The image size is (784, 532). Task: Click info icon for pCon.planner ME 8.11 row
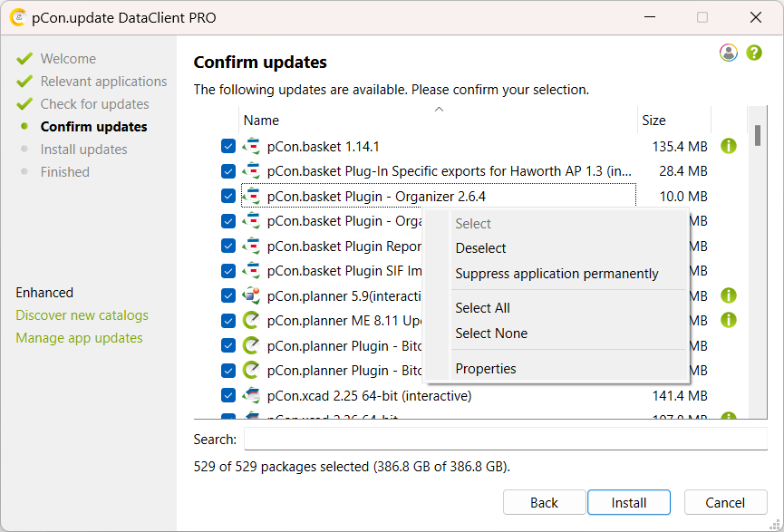729,320
